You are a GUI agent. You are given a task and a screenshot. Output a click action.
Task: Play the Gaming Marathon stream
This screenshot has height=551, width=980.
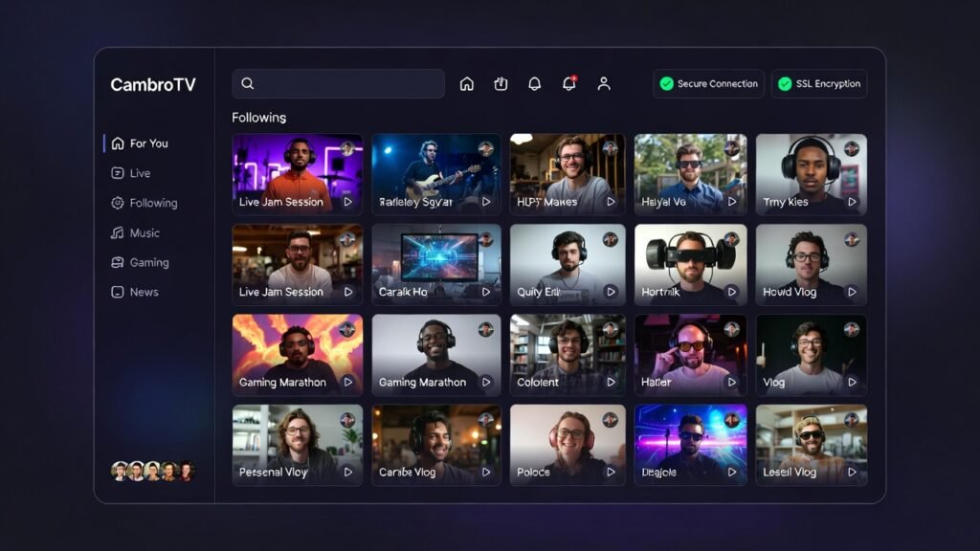297,354
